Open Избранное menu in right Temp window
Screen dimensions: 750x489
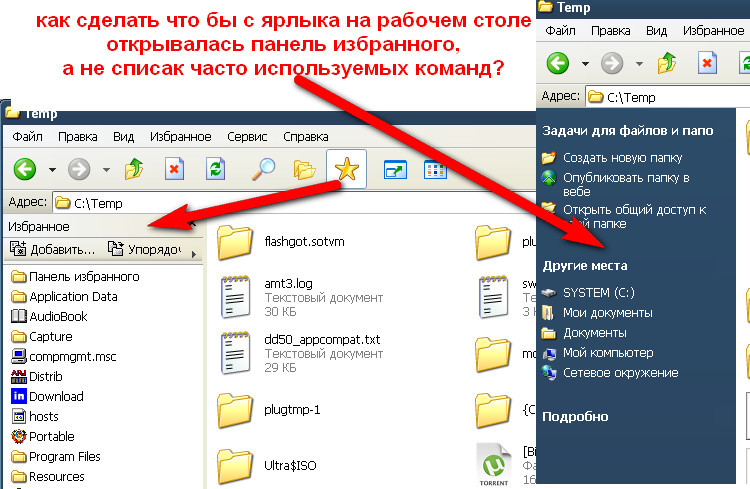713,31
